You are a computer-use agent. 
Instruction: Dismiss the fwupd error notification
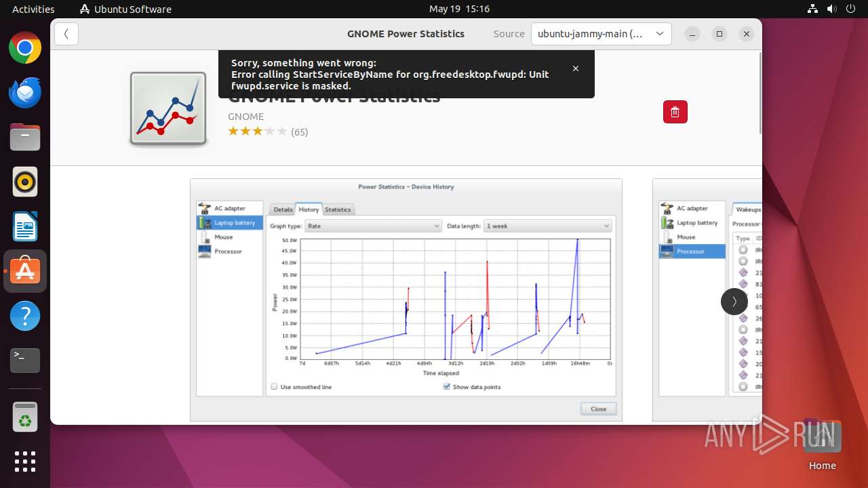pyautogui.click(x=576, y=68)
